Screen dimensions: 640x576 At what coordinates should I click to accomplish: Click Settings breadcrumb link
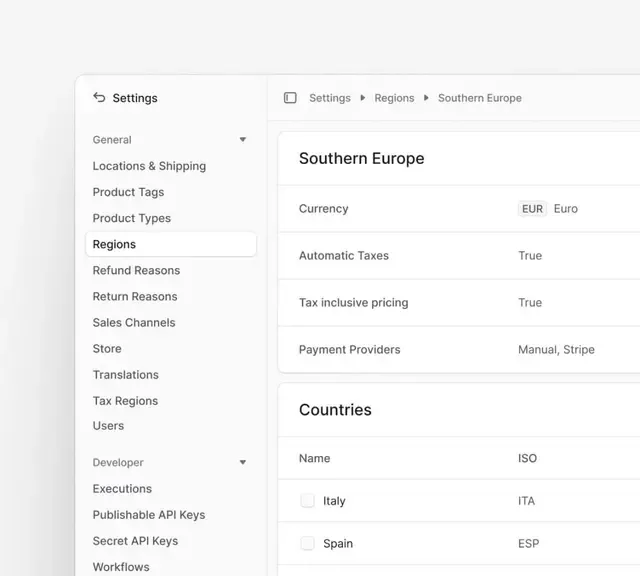[330, 98]
